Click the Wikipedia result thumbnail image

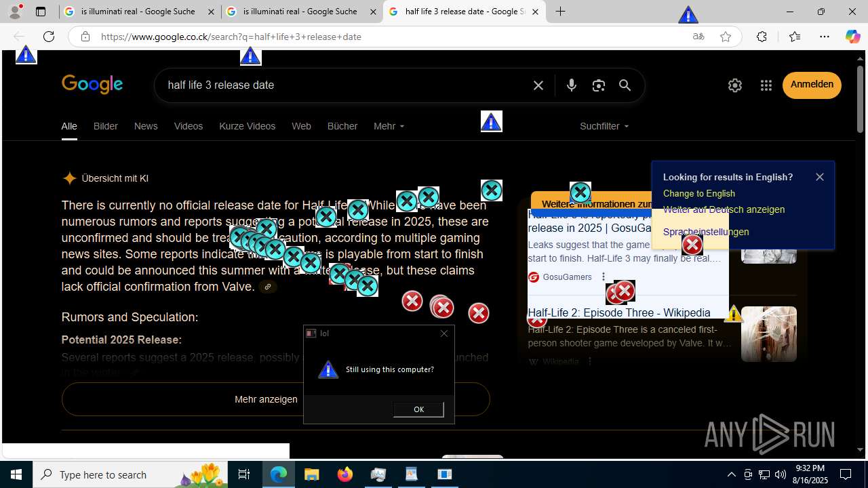point(768,334)
